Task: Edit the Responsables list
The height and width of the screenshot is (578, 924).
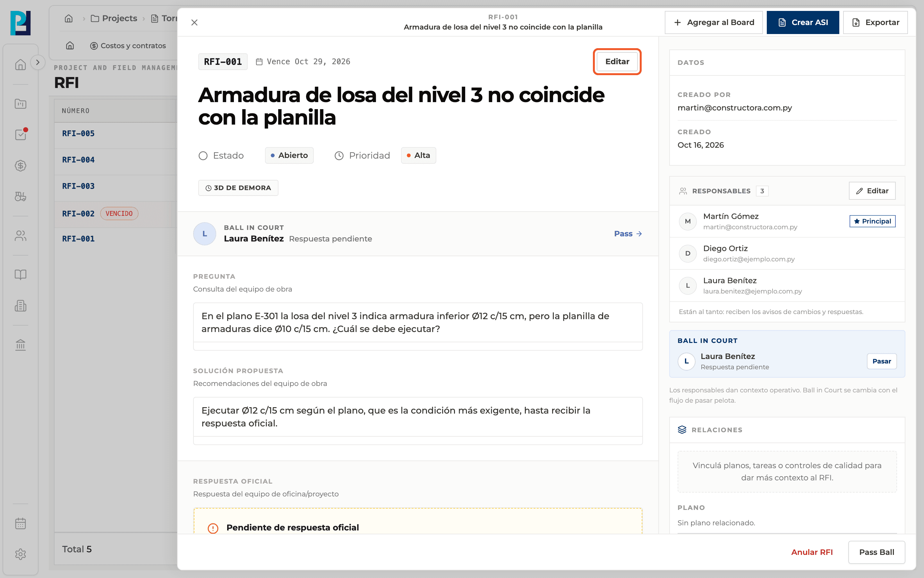Action: point(872,191)
